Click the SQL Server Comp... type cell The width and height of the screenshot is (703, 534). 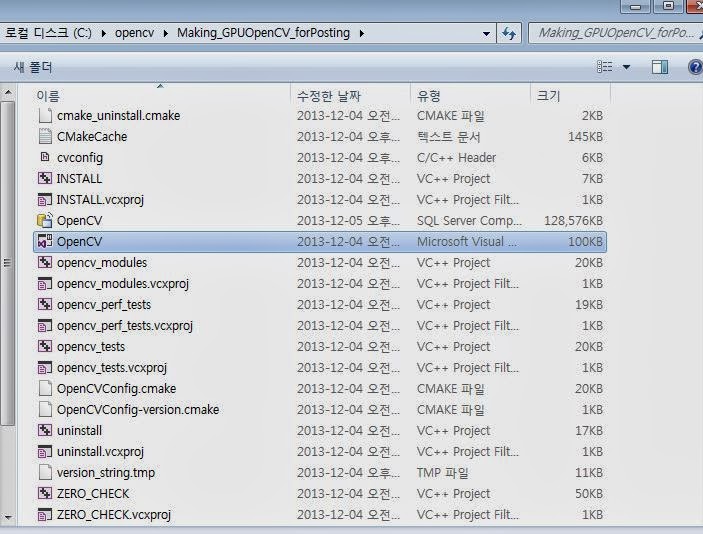(x=469, y=221)
